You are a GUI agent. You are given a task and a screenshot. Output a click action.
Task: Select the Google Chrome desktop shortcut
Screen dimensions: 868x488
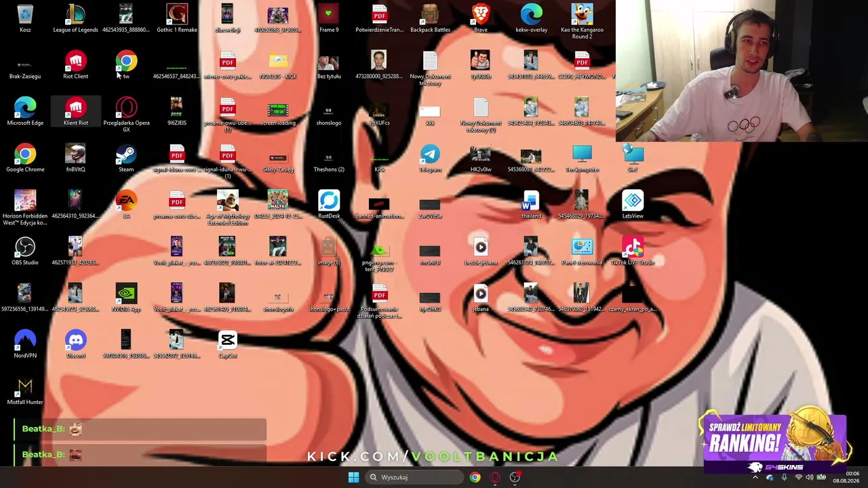click(25, 159)
